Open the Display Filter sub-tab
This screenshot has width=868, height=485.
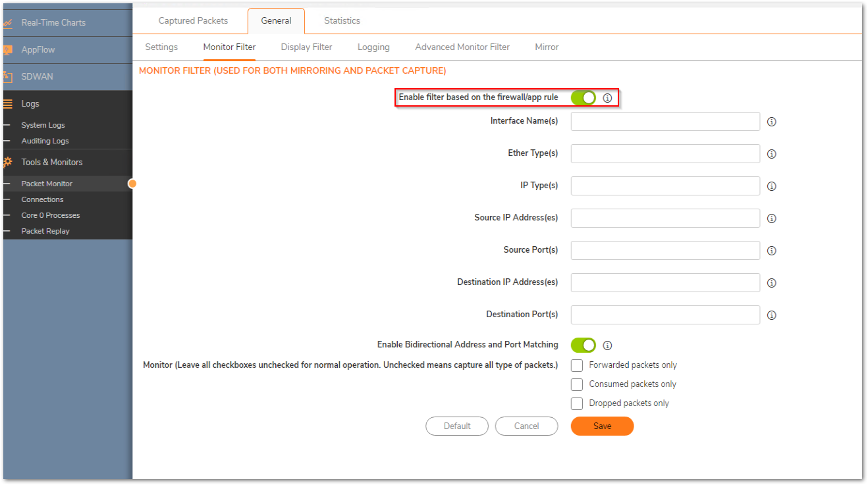click(306, 47)
